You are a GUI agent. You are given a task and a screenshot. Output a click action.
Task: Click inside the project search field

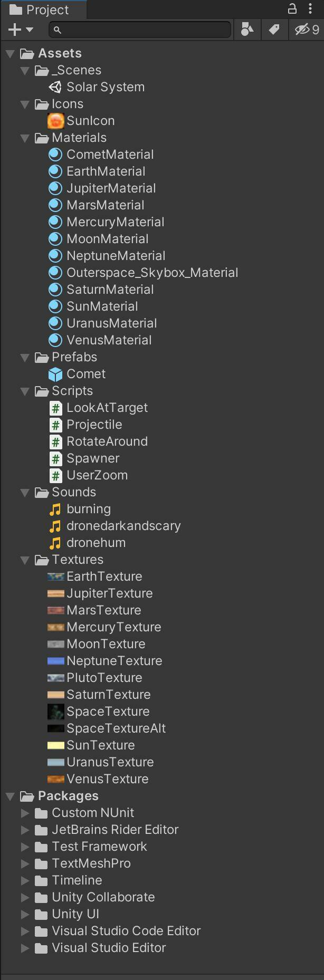click(x=140, y=30)
